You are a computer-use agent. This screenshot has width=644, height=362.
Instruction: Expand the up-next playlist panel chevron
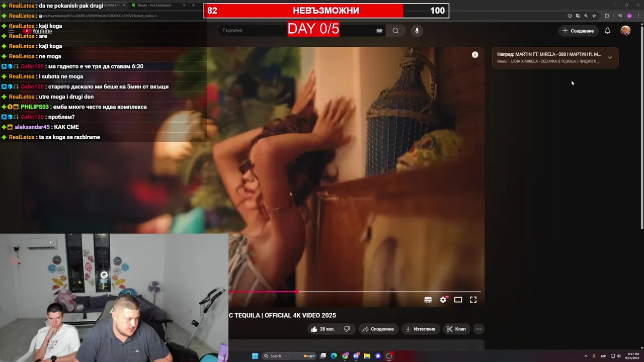610,57
